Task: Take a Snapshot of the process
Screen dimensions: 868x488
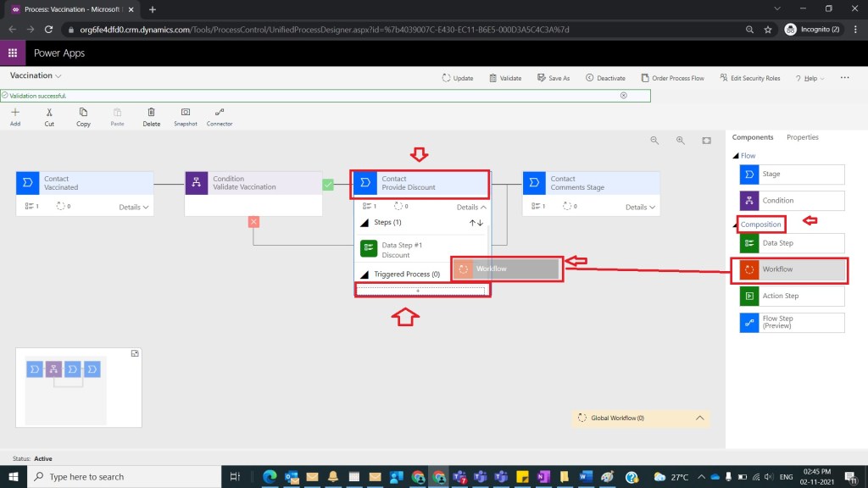Action: (x=185, y=116)
